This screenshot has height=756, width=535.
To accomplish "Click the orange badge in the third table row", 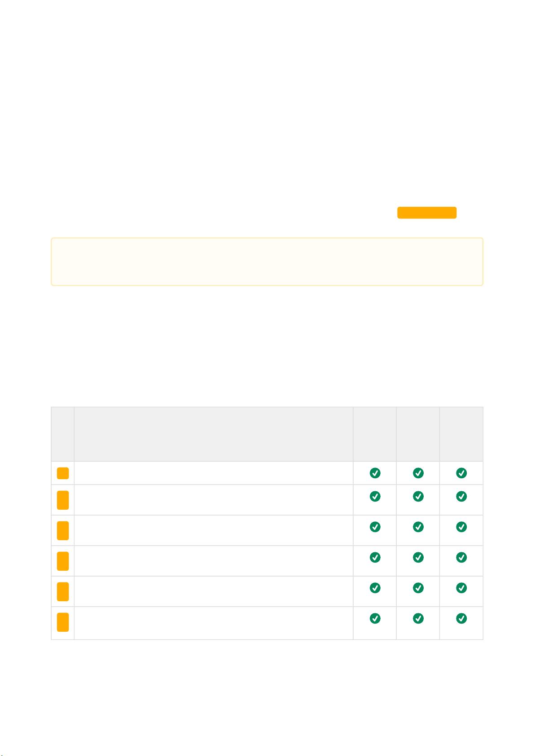I will pyautogui.click(x=63, y=530).
